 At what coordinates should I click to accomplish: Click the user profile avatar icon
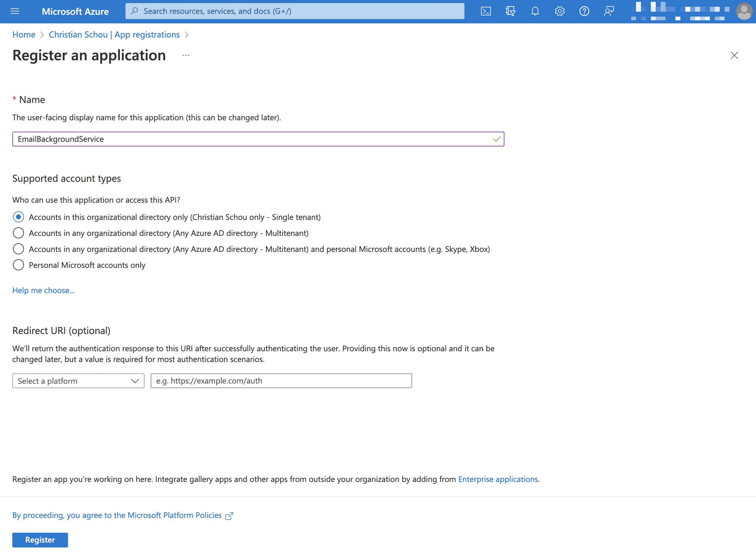click(744, 10)
